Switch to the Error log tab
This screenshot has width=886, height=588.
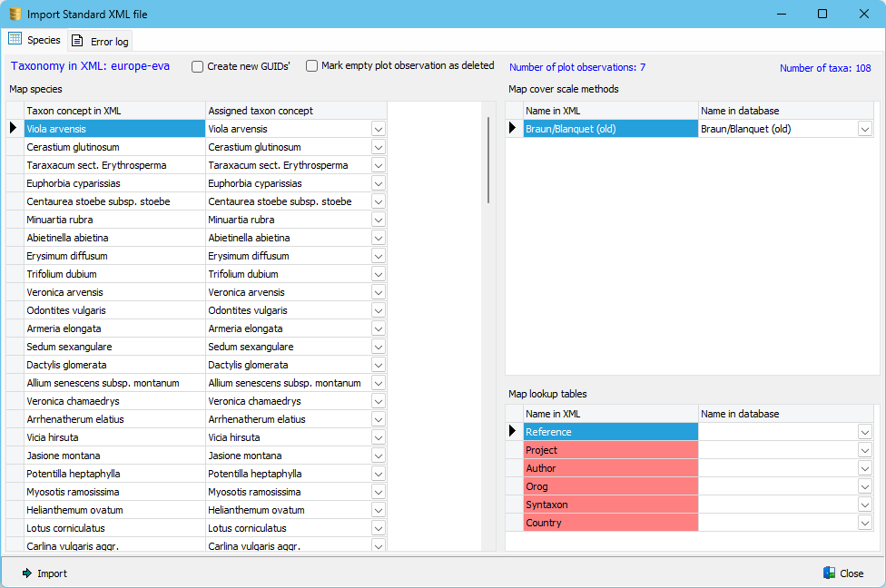click(x=101, y=41)
